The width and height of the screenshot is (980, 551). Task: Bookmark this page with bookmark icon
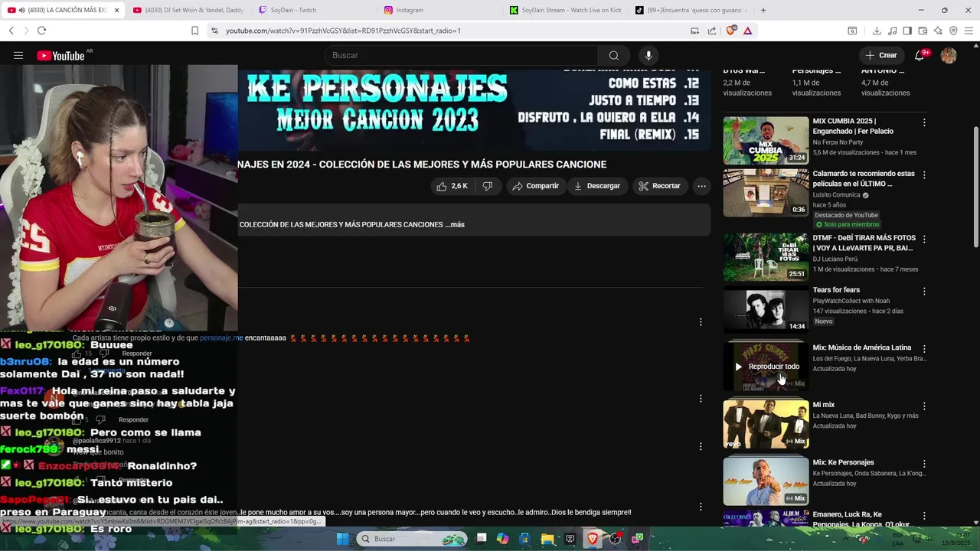pyautogui.click(x=194, y=31)
